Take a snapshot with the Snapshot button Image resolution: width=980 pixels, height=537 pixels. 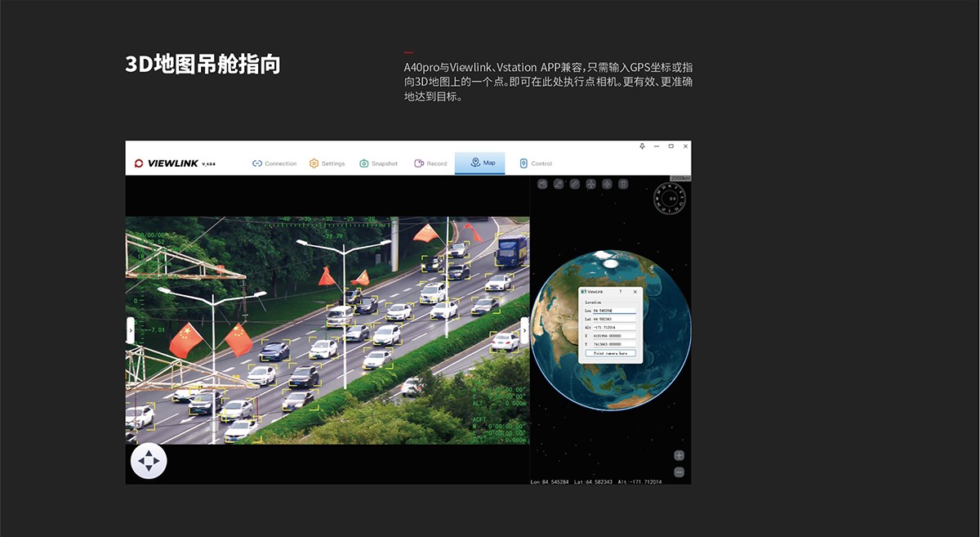379,163
